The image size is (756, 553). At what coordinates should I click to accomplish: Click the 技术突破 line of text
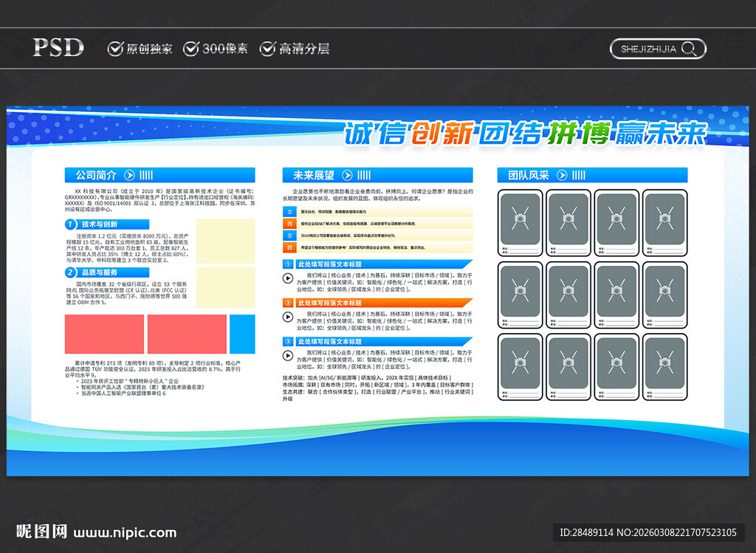[368, 378]
